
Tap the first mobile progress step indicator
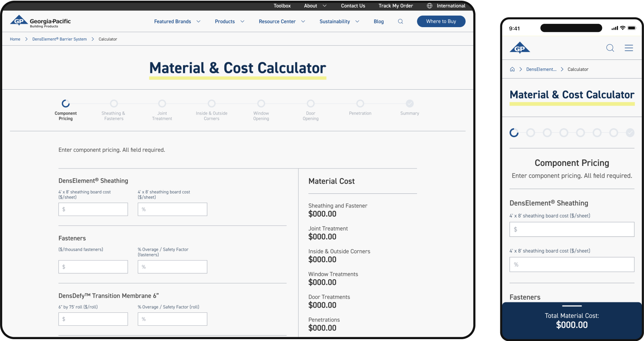(x=514, y=133)
